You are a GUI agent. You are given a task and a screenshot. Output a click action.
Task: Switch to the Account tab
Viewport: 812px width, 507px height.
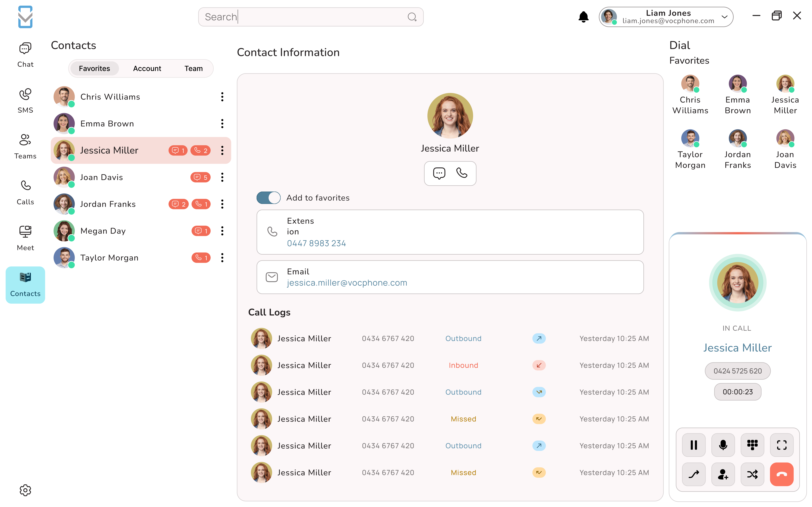click(x=147, y=68)
